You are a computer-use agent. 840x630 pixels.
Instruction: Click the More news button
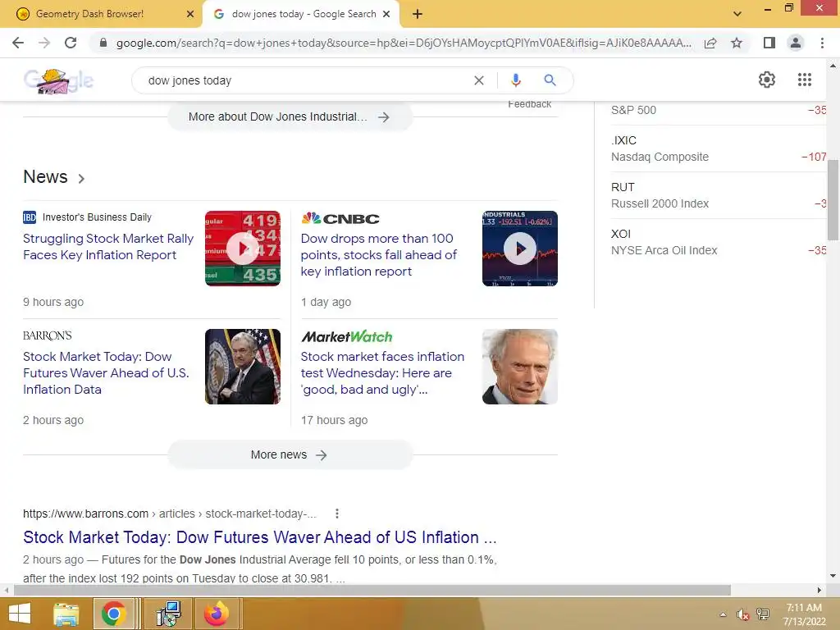click(x=290, y=454)
